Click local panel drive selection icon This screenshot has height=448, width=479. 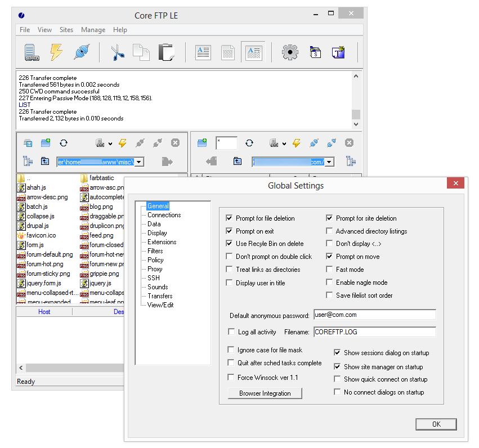[x=28, y=143]
